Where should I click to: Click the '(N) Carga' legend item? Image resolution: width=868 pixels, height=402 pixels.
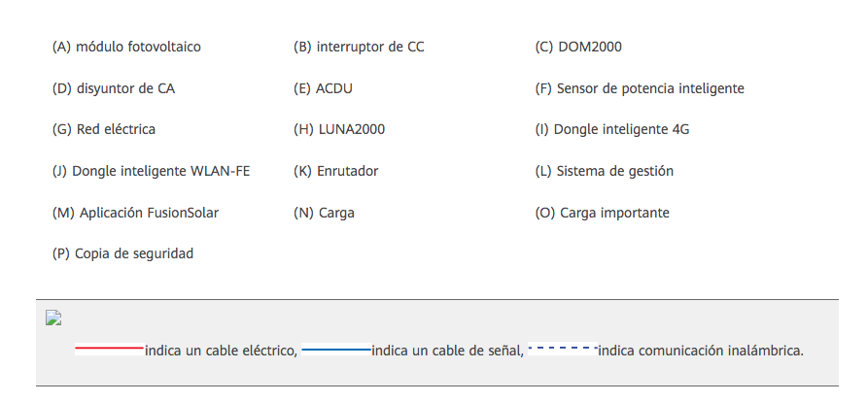[324, 213]
